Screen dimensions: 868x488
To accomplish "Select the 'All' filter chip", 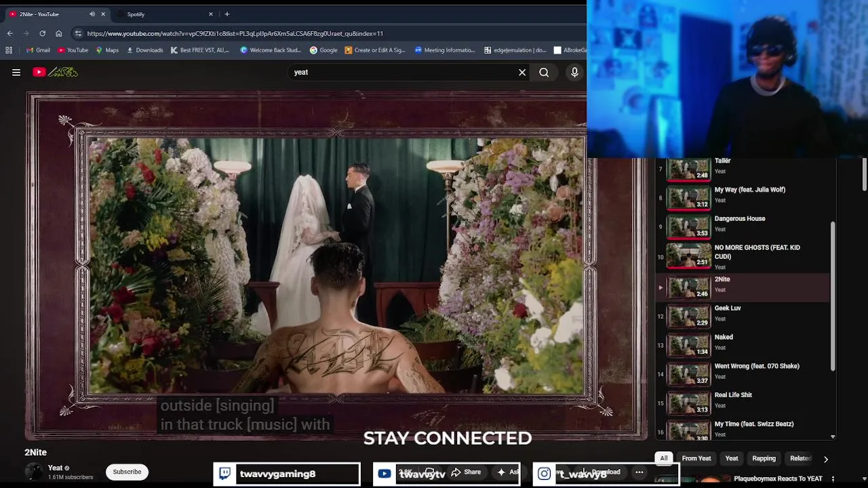I will (664, 458).
